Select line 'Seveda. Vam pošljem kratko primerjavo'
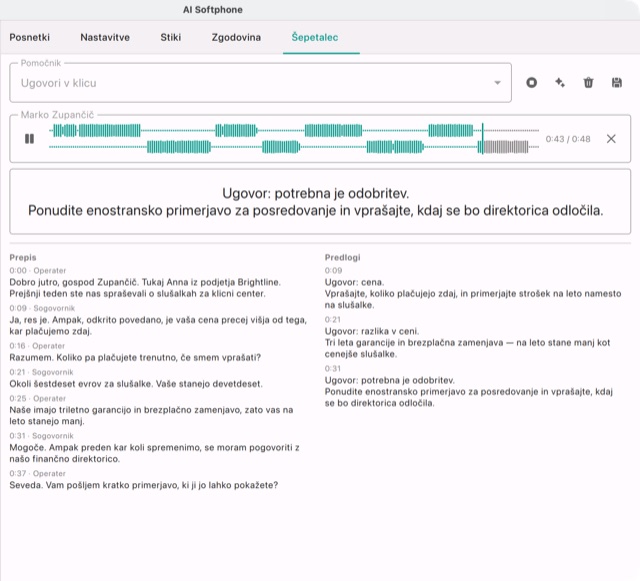This screenshot has width=640, height=581. 144,485
